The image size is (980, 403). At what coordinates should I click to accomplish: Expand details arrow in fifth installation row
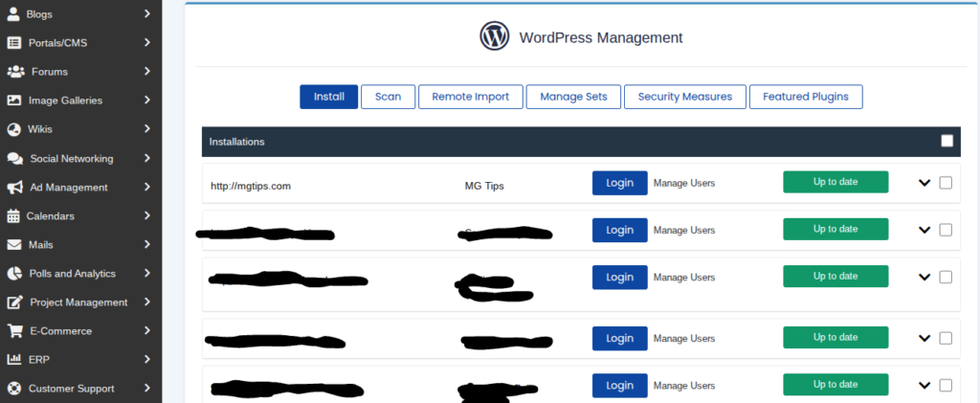pos(924,385)
